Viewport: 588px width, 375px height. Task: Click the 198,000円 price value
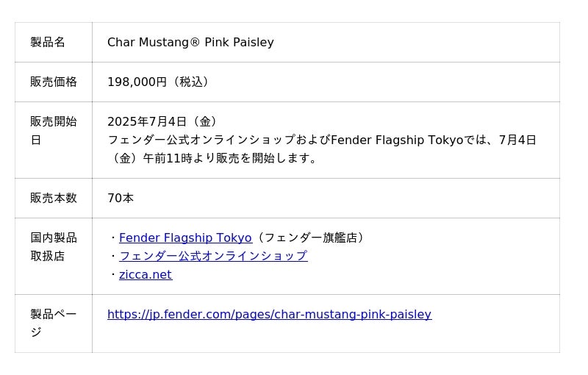point(137,82)
